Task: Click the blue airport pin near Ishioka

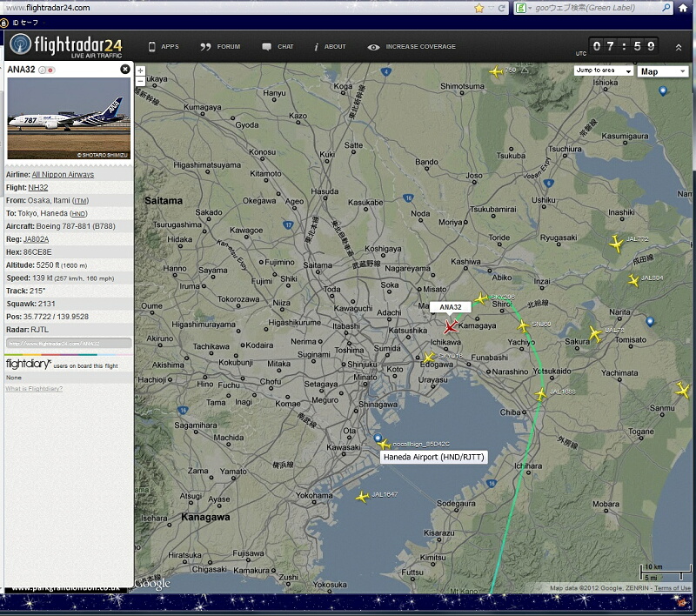Action: [663, 91]
